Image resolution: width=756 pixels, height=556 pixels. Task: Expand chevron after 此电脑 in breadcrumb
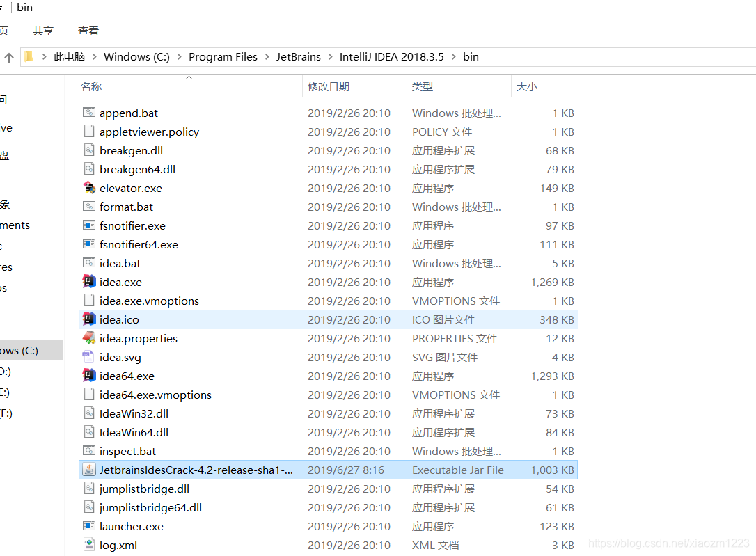coord(95,57)
